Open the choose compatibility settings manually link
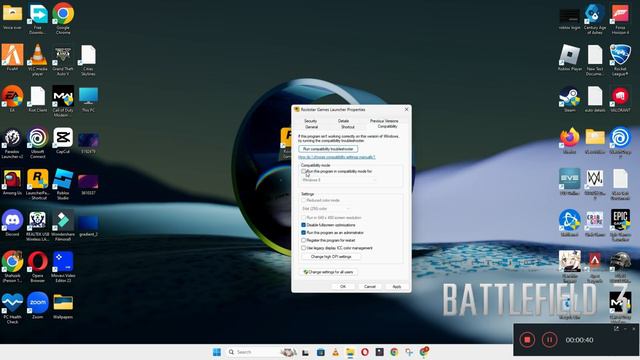The image size is (640, 360). [x=337, y=157]
